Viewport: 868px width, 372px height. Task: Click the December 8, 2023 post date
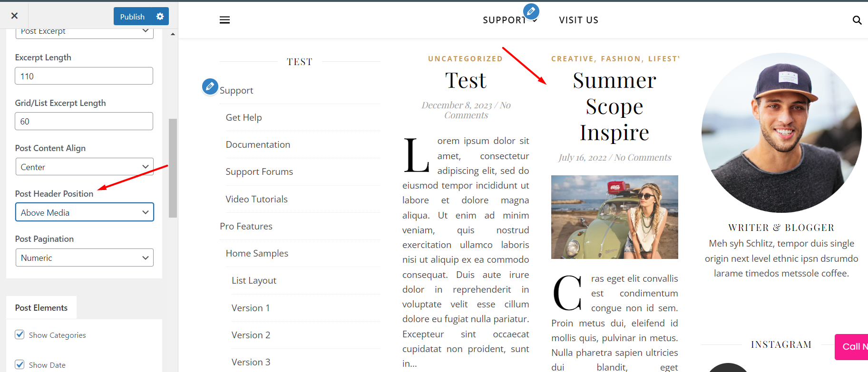pyautogui.click(x=457, y=105)
